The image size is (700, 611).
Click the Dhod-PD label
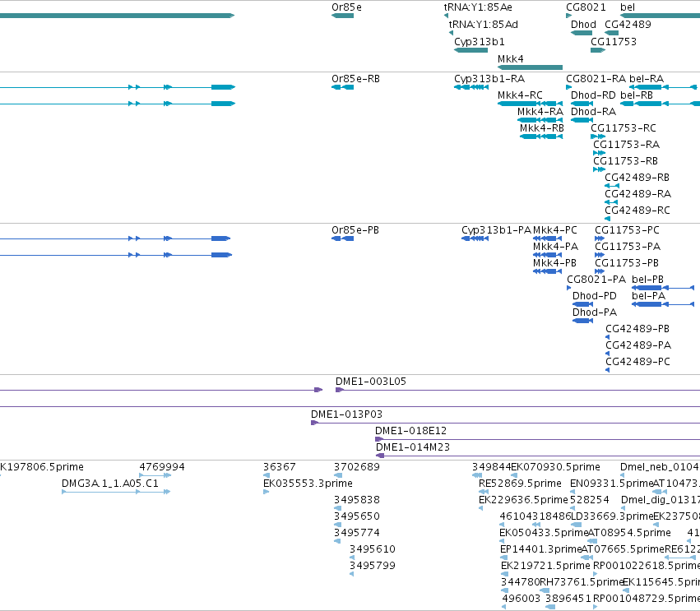pyautogui.click(x=594, y=296)
